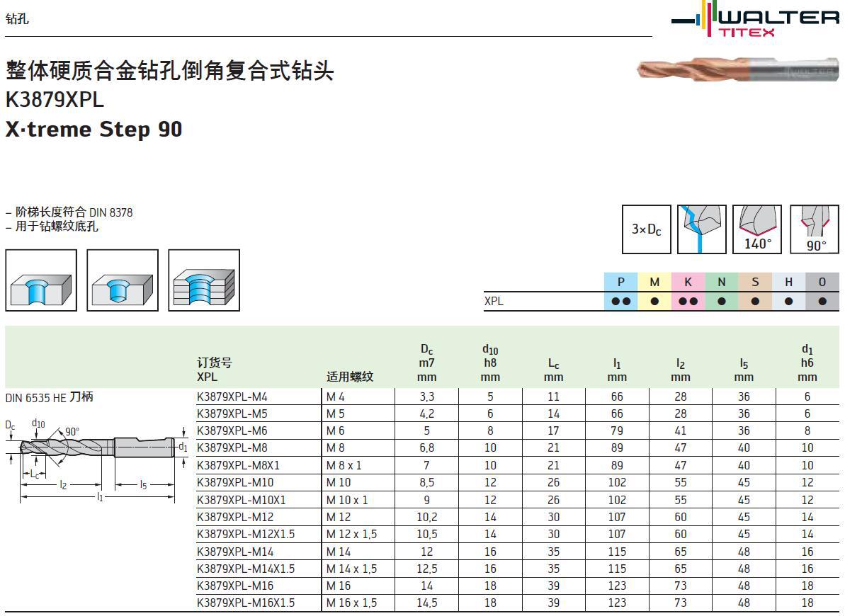Click the 钻孔 section header text
The width and height of the screenshot is (845, 616).
[x=17, y=19]
